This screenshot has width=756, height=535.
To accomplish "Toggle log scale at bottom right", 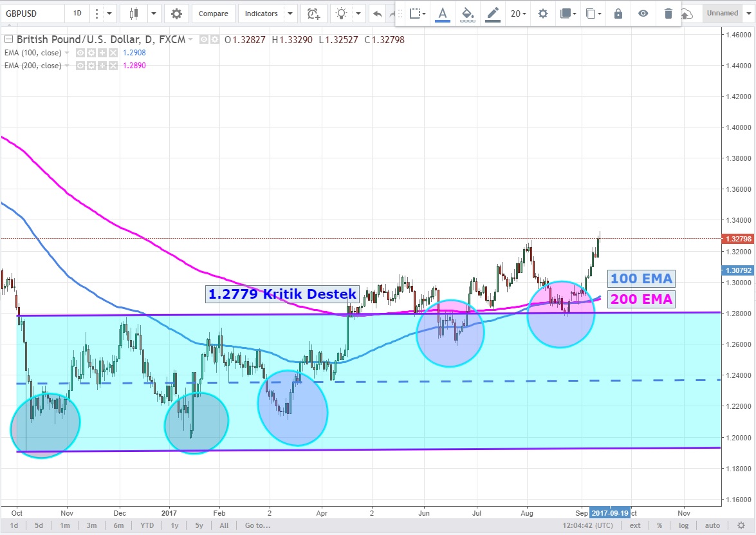I will 683,525.
